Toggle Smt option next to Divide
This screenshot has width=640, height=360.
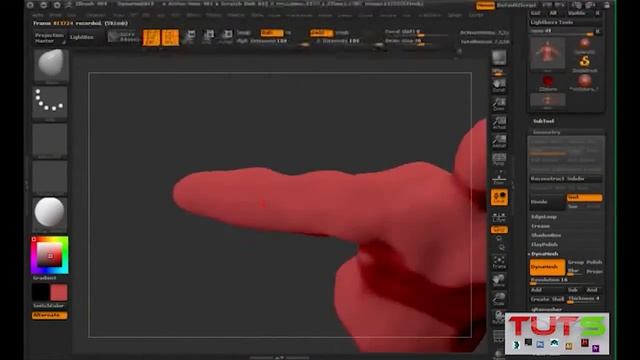click(x=584, y=198)
